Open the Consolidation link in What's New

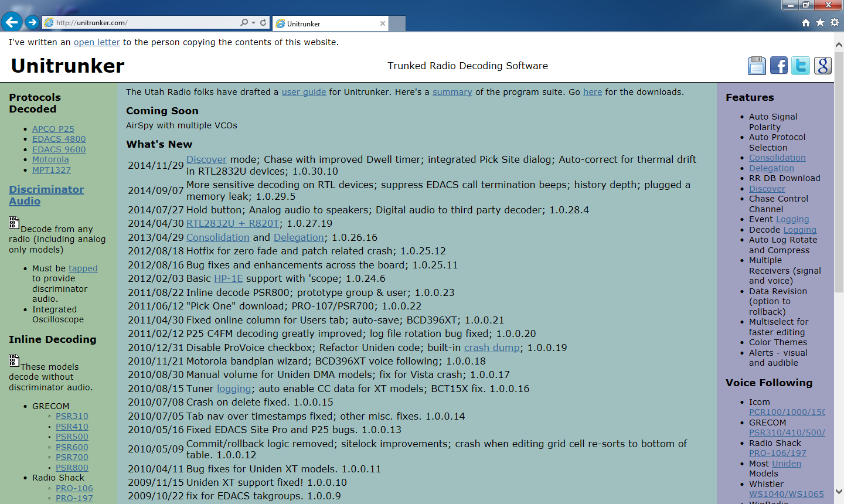pyautogui.click(x=218, y=237)
